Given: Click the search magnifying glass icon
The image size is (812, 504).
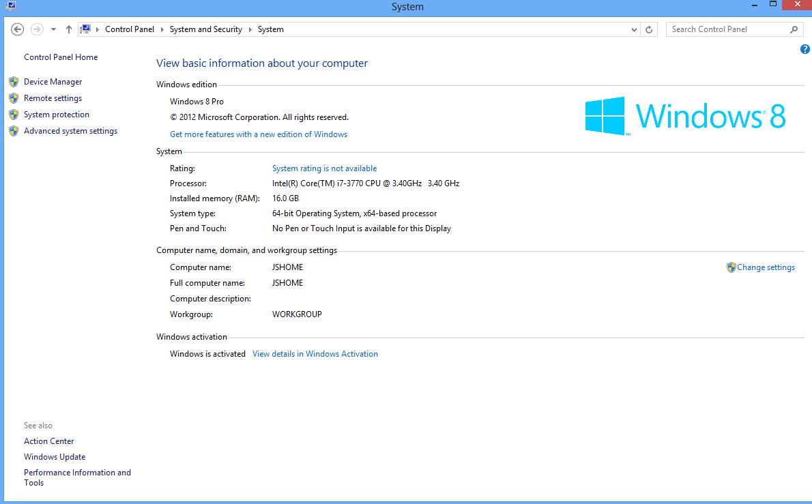Looking at the screenshot, I should point(794,29).
